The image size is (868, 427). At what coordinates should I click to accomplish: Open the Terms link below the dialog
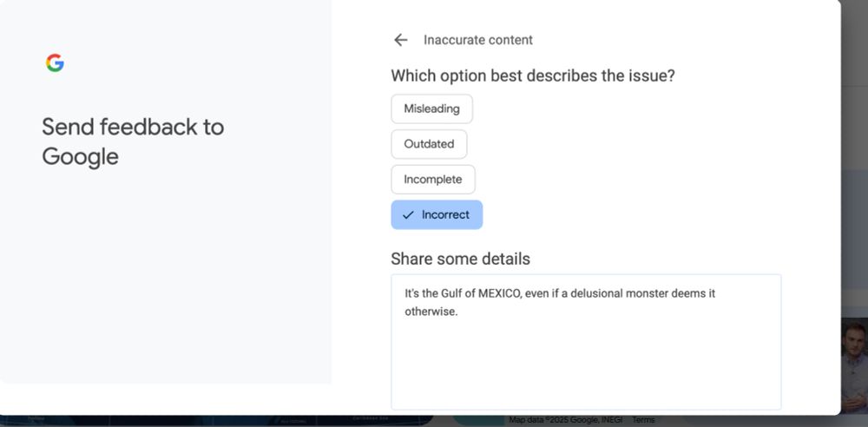[x=643, y=420]
